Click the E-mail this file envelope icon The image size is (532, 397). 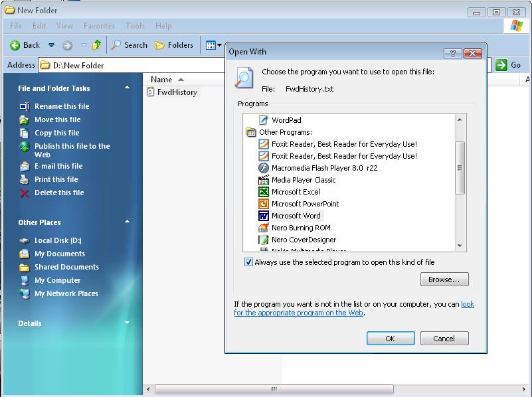25,166
